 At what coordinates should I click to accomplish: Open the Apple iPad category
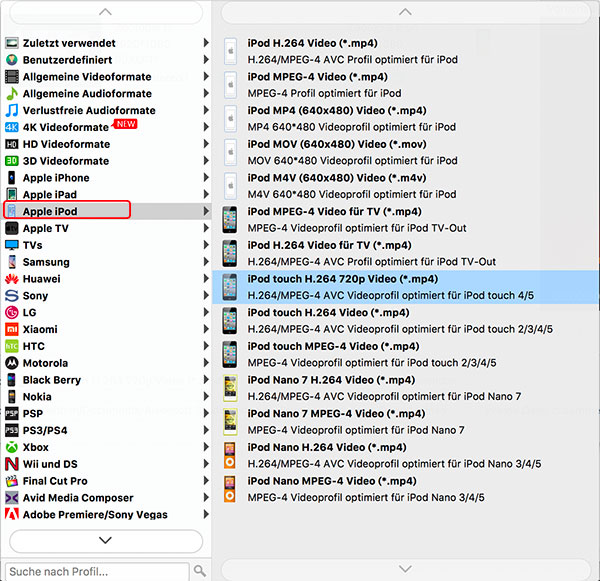coord(106,194)
